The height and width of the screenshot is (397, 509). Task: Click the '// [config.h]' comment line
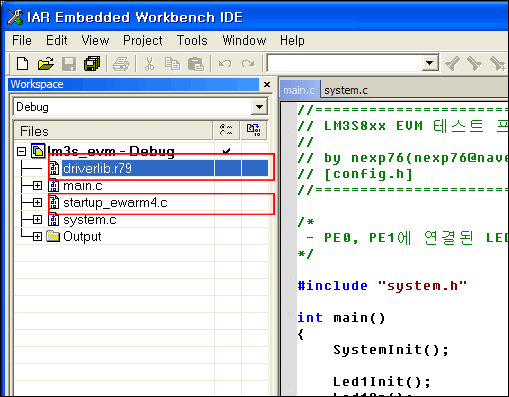pos(355,174)
